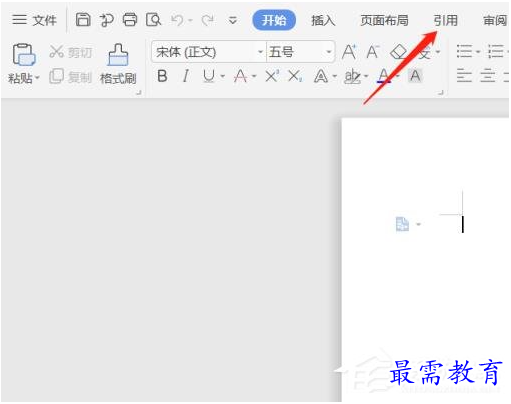Viewport: 511px width, 404px height.
Task: Open Print Preview icon
Action: coord(153,20)
